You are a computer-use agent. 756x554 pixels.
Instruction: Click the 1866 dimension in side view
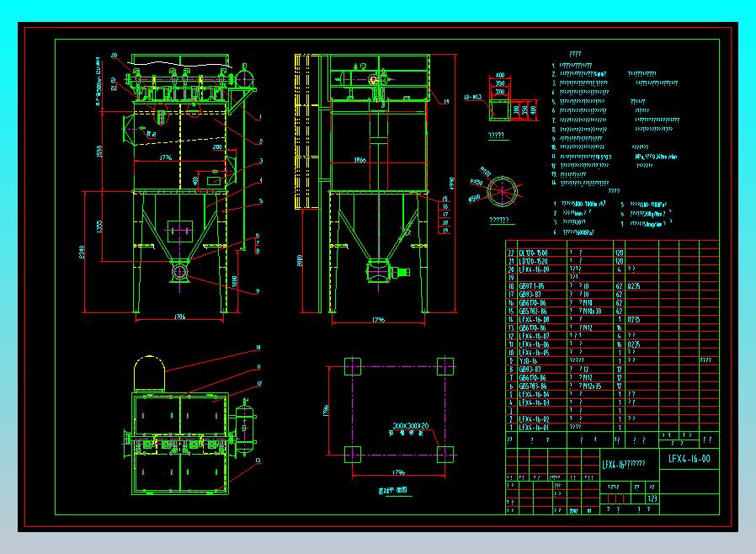[x=359, y=160]
